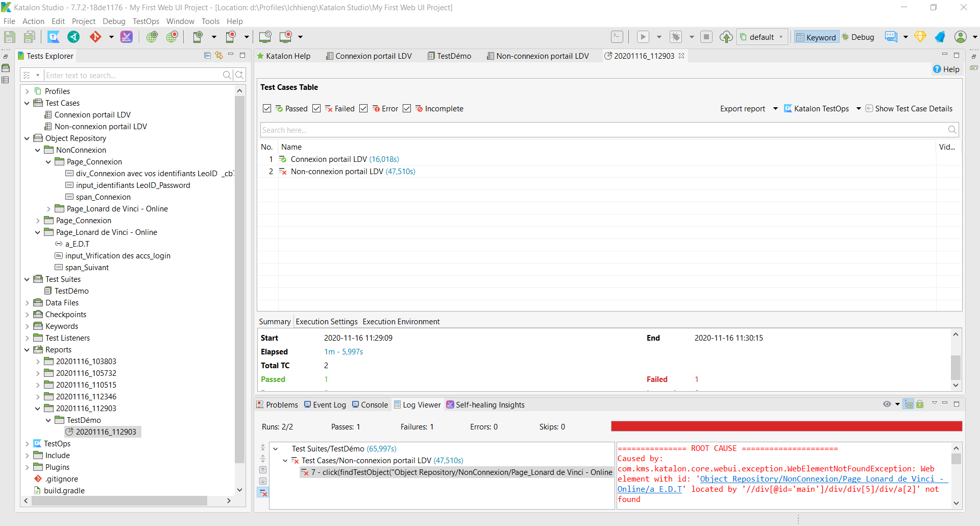Open the Command Line terminal icon
The width and height of the screenshot is (980, 526).
[617, 37]
